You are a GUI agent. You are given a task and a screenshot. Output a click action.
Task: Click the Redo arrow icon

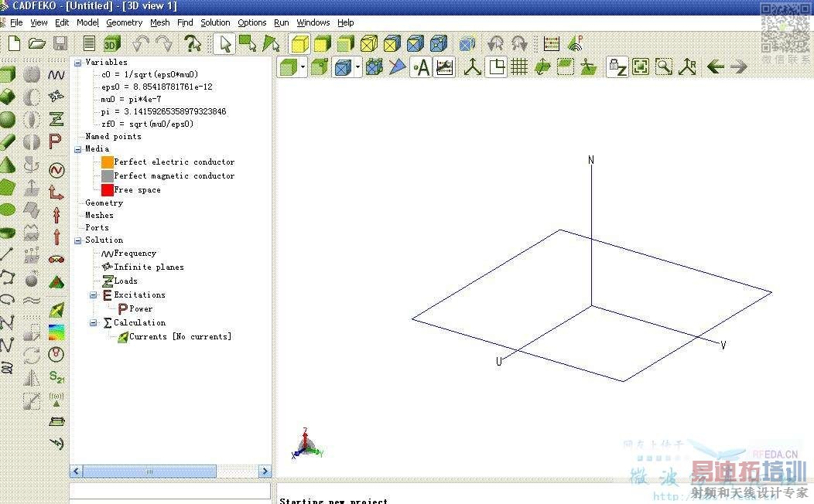pos(164,43)
